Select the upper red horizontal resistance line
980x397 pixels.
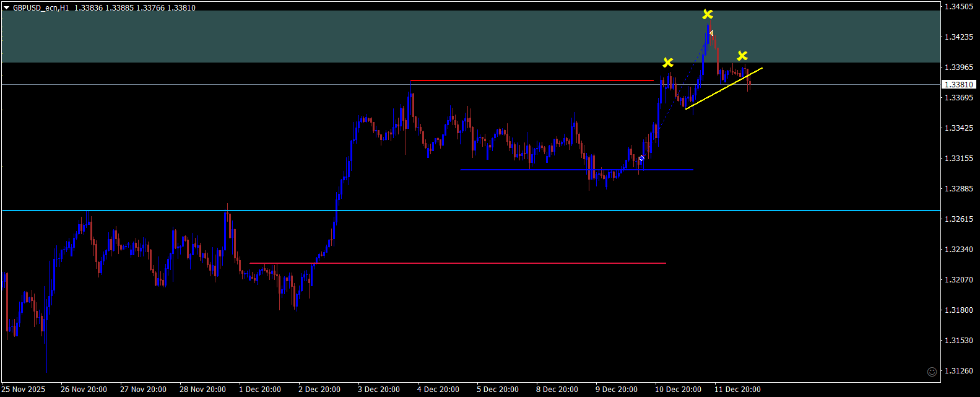531,81
